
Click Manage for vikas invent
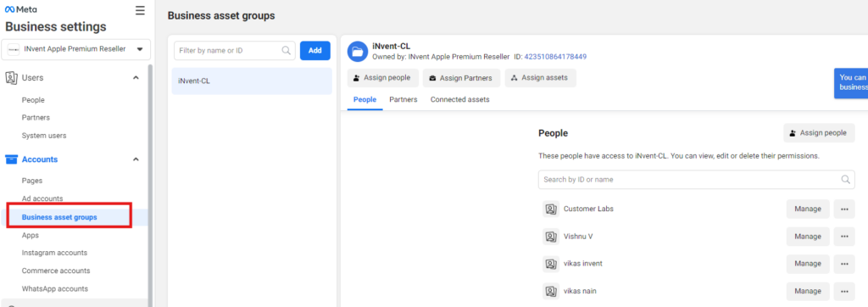tap(808, 264)
